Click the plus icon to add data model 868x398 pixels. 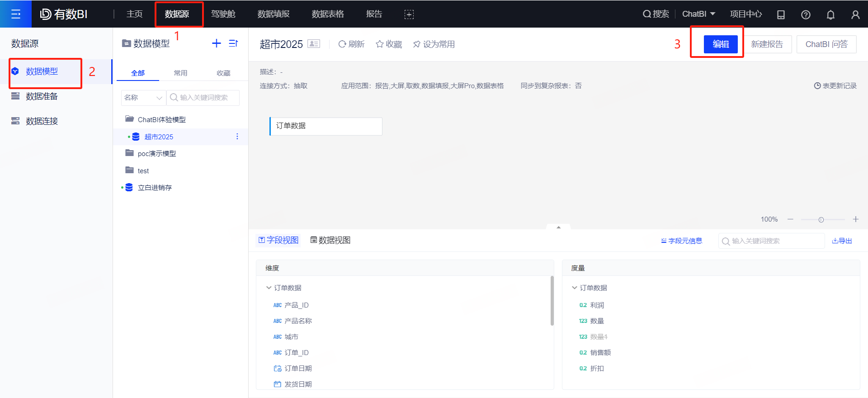[217, 43]
